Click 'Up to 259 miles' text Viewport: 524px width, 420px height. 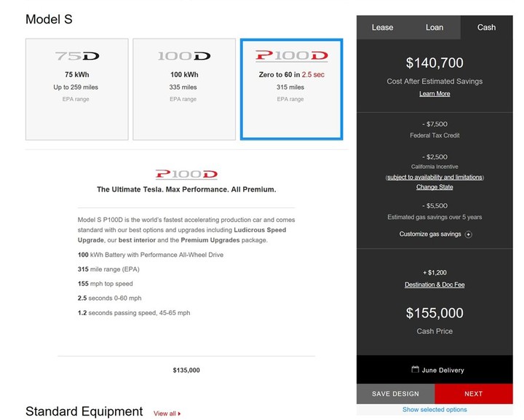pos(76,87)
